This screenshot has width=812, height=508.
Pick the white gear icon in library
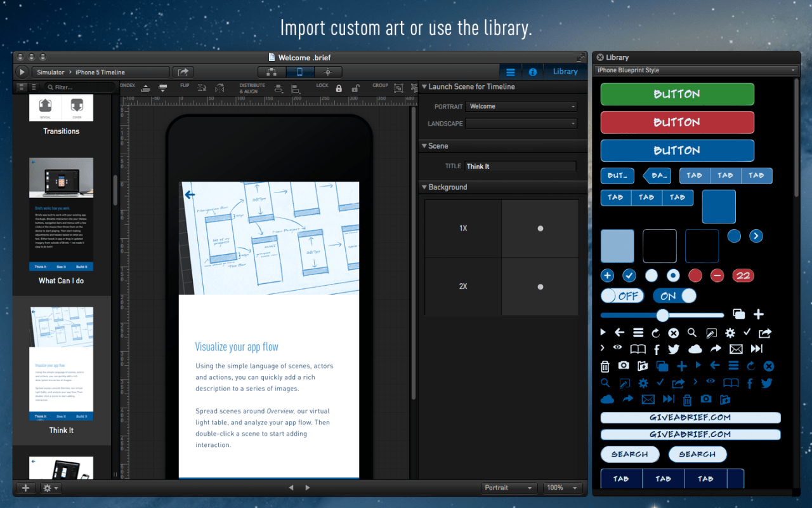point(730,333)
